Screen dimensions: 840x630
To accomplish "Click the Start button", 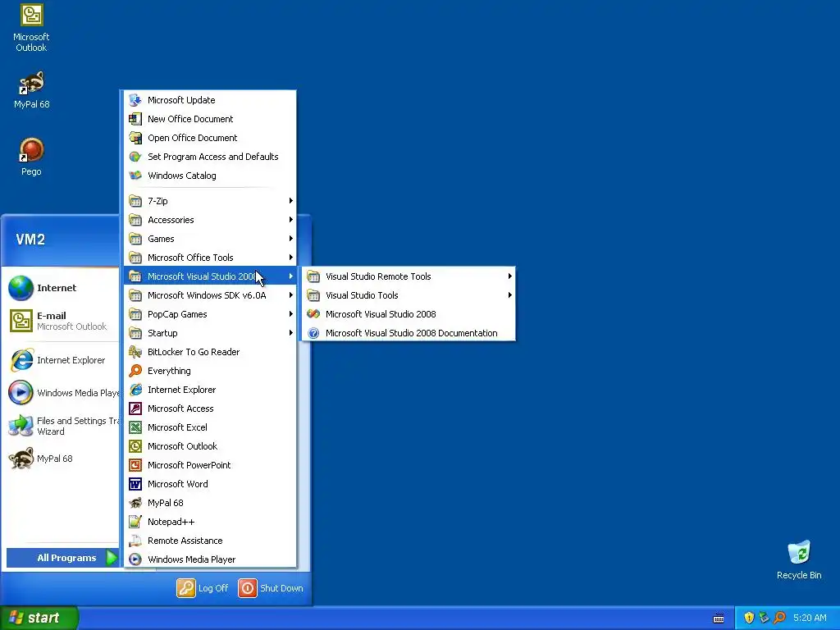I will point(39,618).
